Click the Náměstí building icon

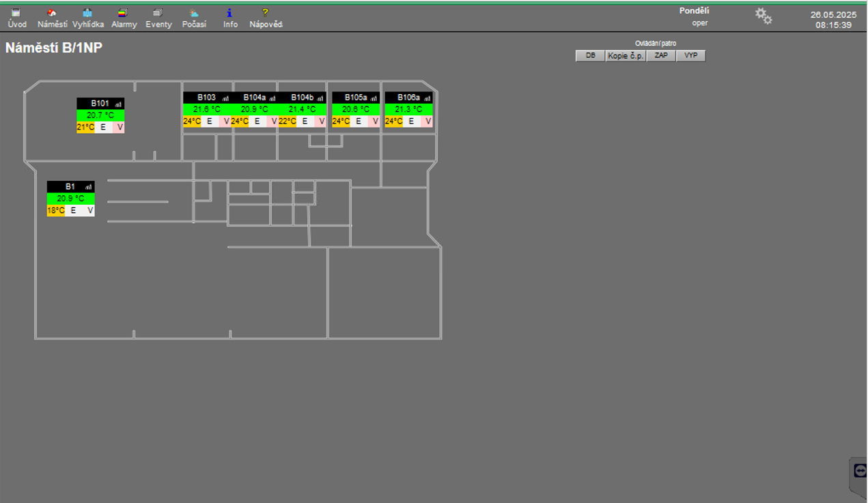coord(52,13)
